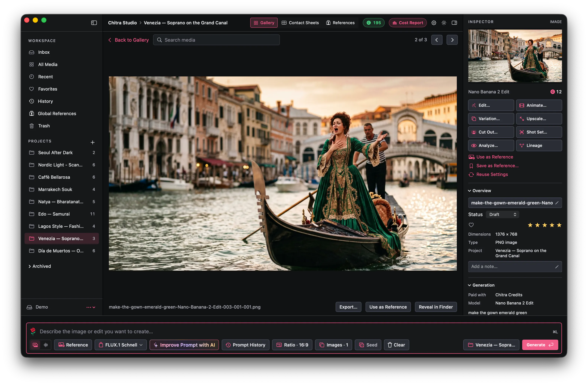
Task: Go Back to Gallery
Action: point(128,40)
